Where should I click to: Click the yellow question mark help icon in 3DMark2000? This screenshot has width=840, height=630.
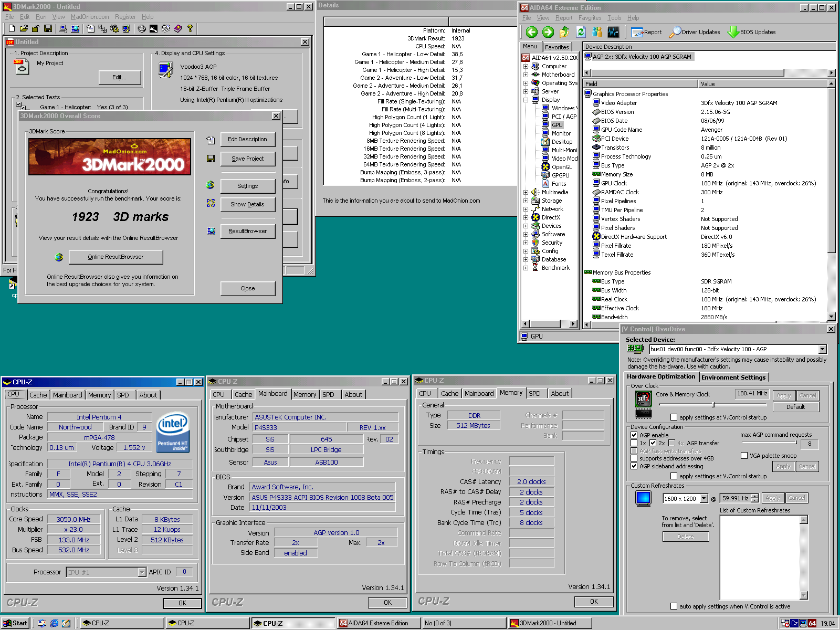(190, 28)
